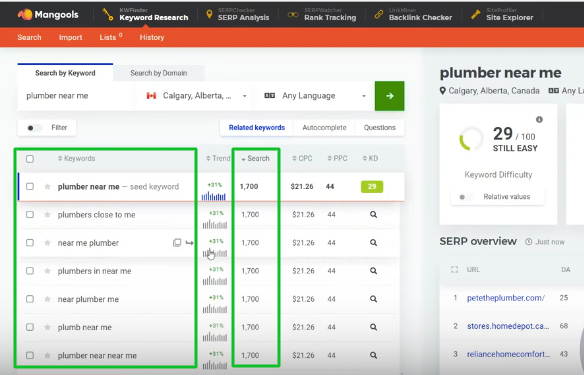584x375 pixels.
Task: Star the 'plumber near me' seed keyword
Action: pyautogui.click(x=47, y=186)
